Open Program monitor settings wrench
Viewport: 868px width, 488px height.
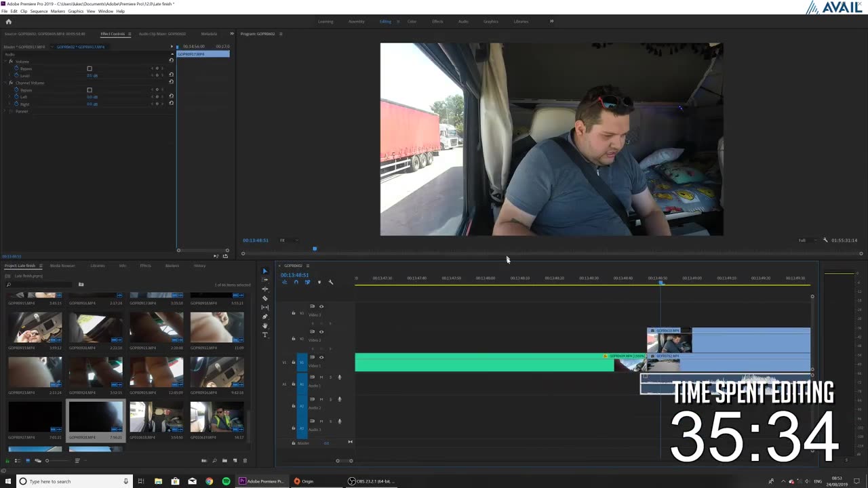825,240
